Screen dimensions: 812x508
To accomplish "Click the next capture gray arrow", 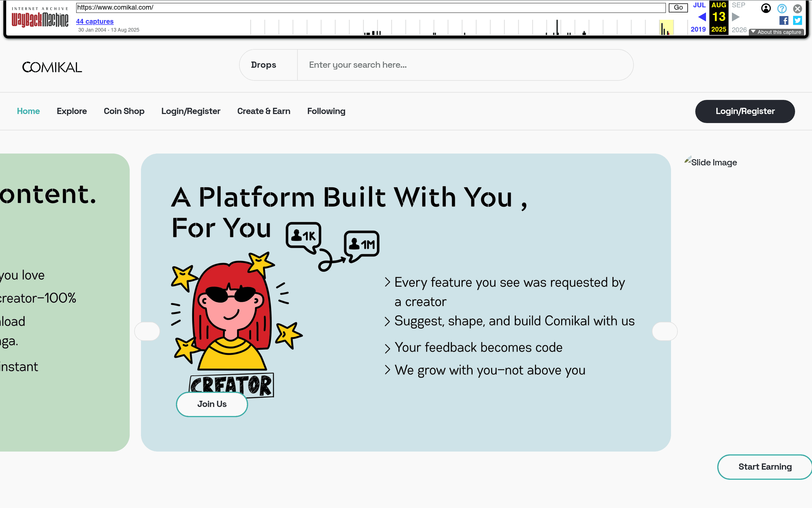I will (736, 17).
